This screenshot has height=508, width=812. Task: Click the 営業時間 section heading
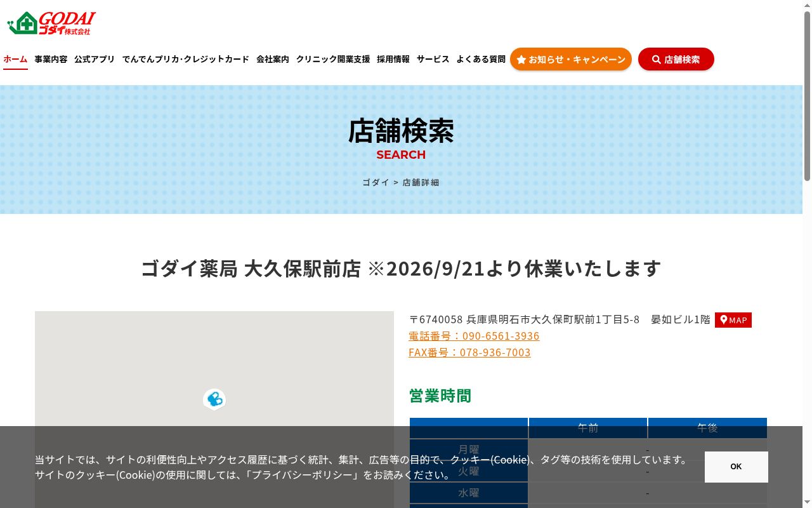tap(440, 396)
